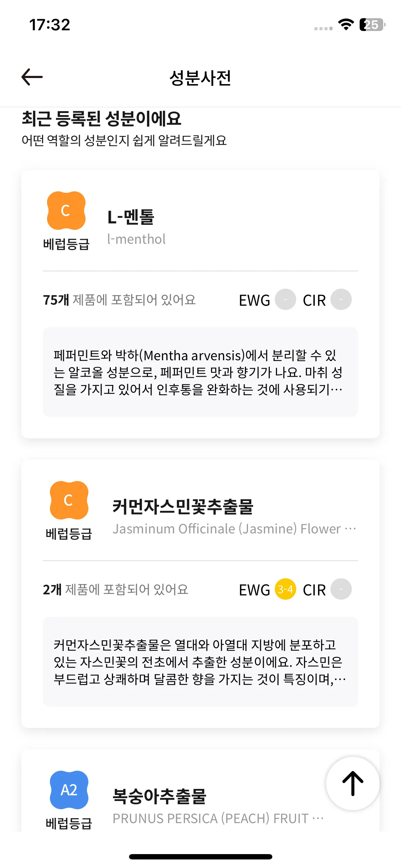Open the 커먼자스민꽃추출물 ingredient title
401x868 pixels.
tap(183, 507)
